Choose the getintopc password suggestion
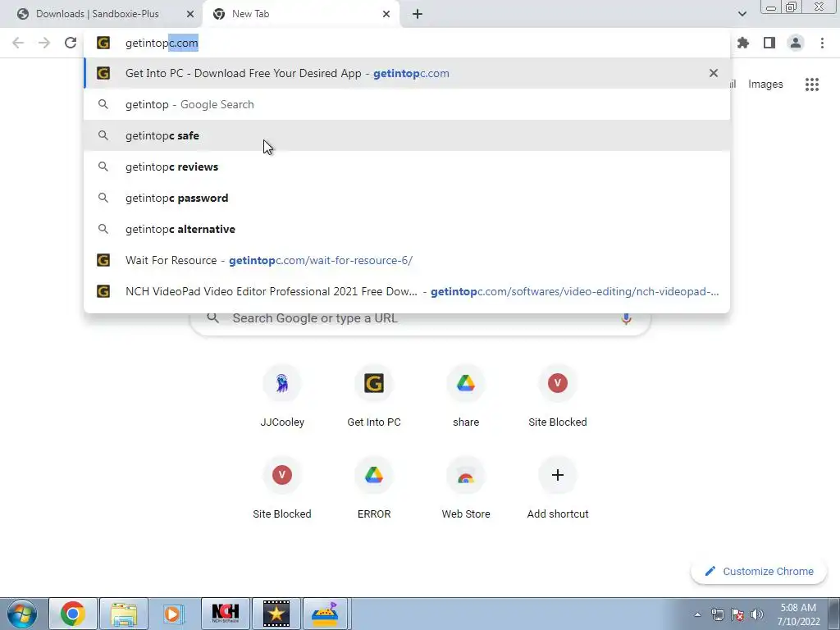840x630 pixels. click(407, 198)
